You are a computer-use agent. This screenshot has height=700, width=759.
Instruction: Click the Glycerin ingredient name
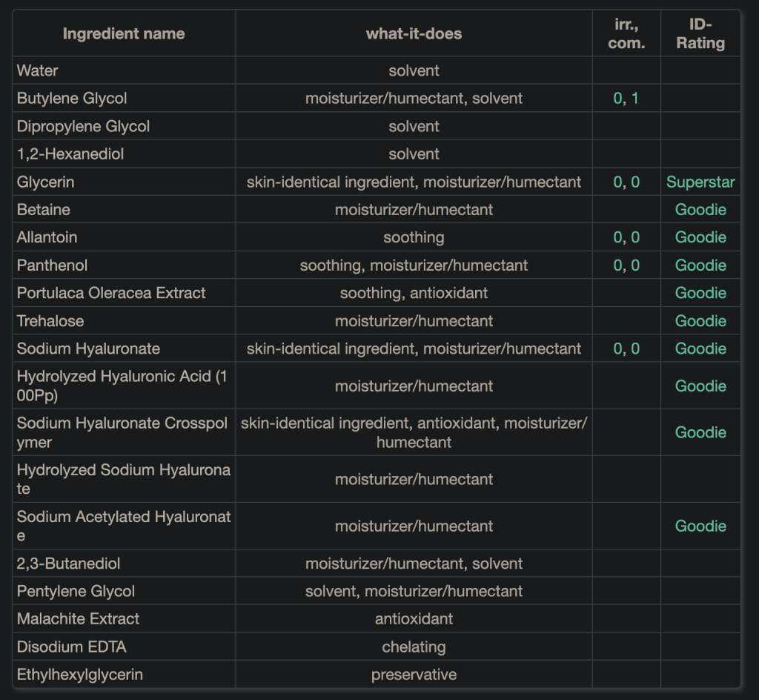tap(45, 182)
